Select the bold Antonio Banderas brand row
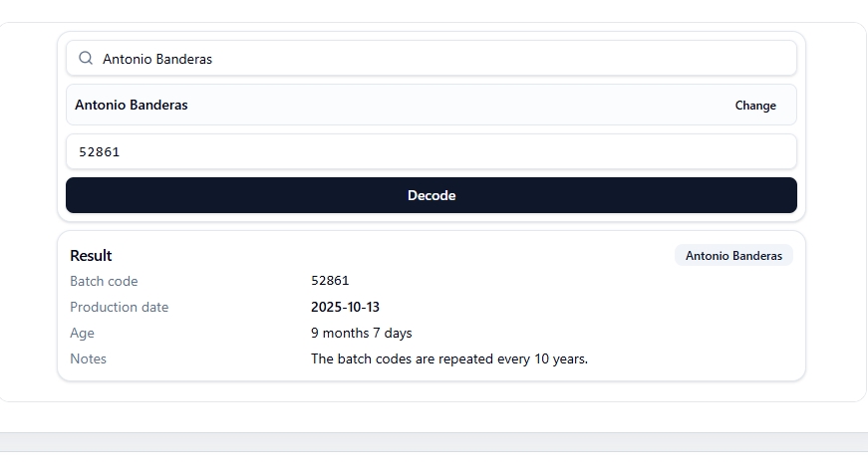 point(432,105)
